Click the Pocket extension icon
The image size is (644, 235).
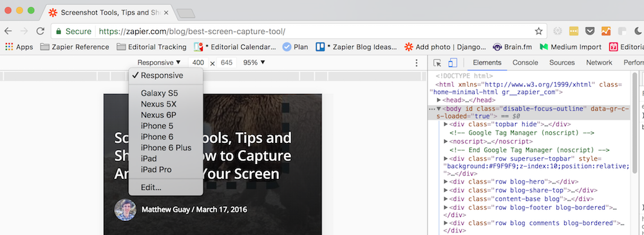point(590,31)
